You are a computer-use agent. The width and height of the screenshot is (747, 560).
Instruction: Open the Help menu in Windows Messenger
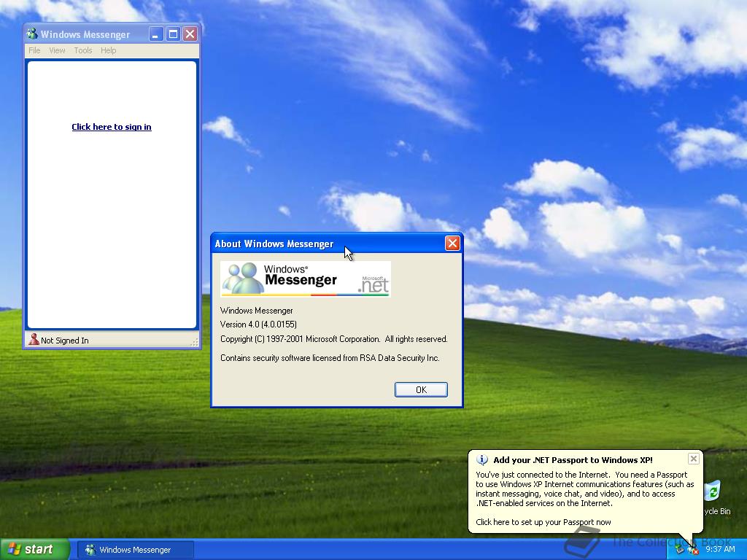tap(108, 50)
